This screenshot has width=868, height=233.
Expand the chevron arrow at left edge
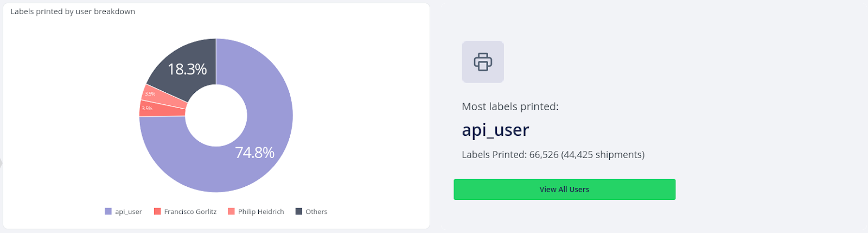click(2, 163)
